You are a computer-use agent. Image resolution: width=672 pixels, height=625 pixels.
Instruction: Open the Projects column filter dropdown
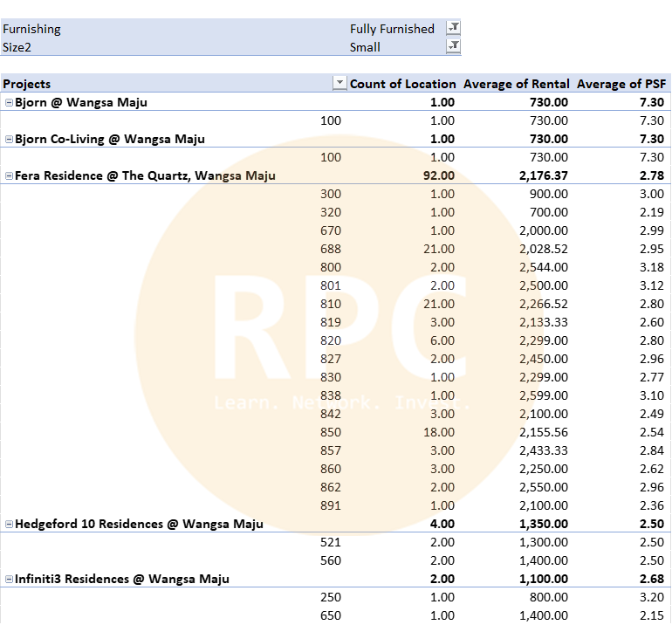pos(339,84)
